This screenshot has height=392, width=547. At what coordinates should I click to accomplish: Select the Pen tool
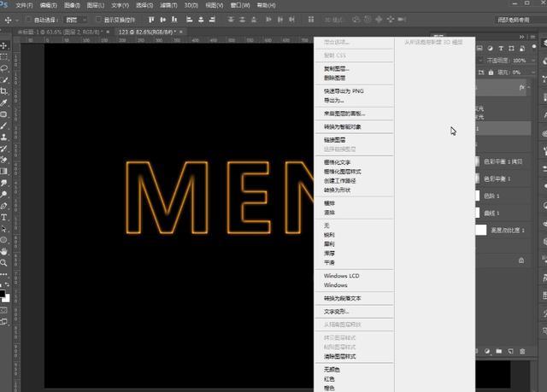click(x=4, y=206)
